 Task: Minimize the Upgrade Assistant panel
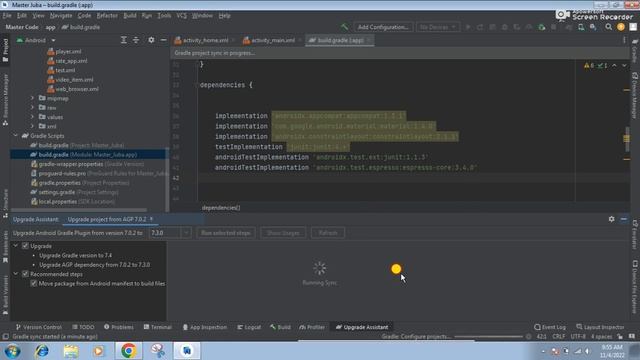click(x=624, y=219)
